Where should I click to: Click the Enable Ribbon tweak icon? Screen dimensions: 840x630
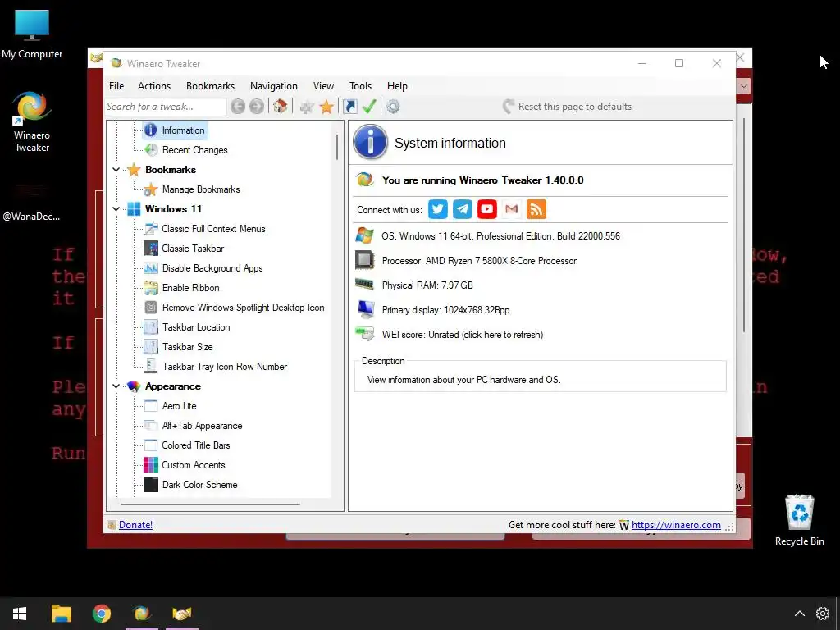(x=151, y=288)
